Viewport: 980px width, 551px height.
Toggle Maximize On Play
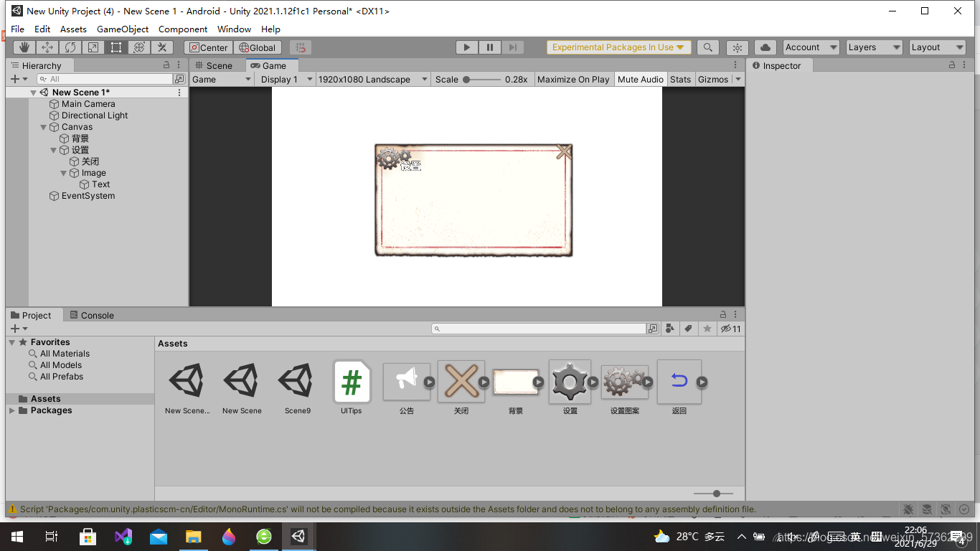[573, 79]
